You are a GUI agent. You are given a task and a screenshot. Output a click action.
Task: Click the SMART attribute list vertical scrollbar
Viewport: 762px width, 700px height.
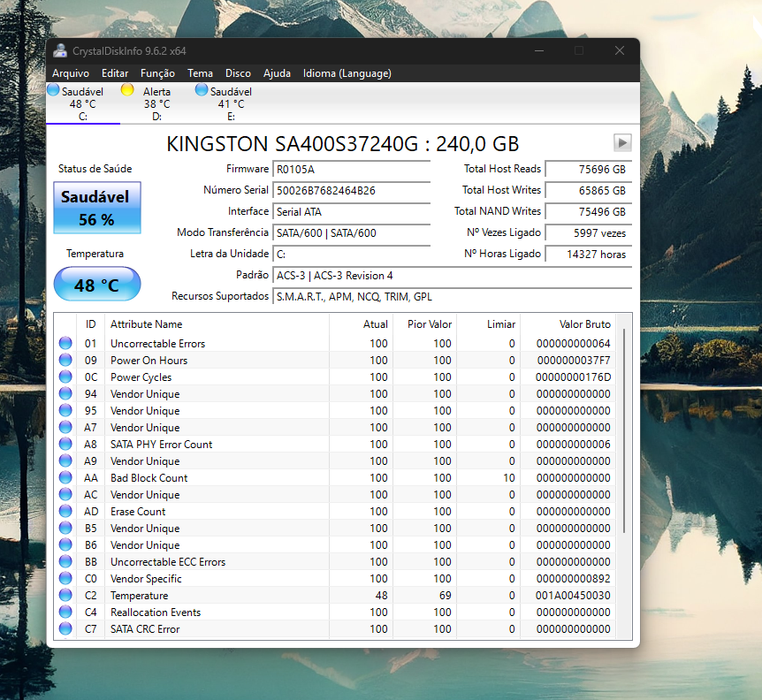(624, 431)
